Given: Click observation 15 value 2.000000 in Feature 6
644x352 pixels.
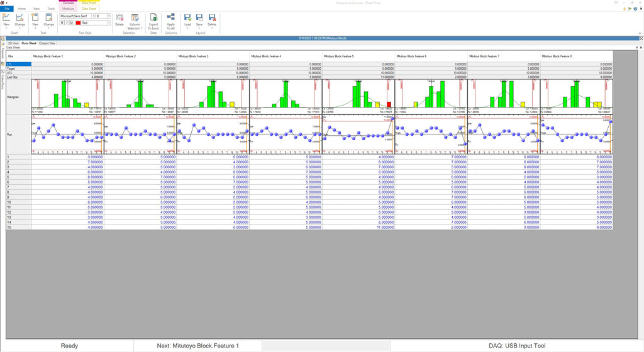Looking at the screenshot, I should pos(431,228).
